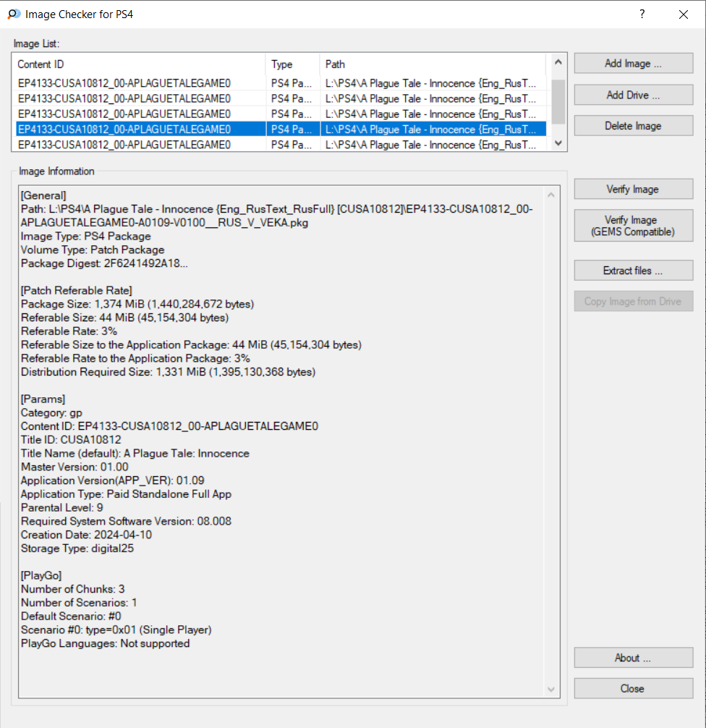Click info panel scroll up arrow
Viewport: 706px width, 728px height.
pyautogui.click(x=551, y=195)
